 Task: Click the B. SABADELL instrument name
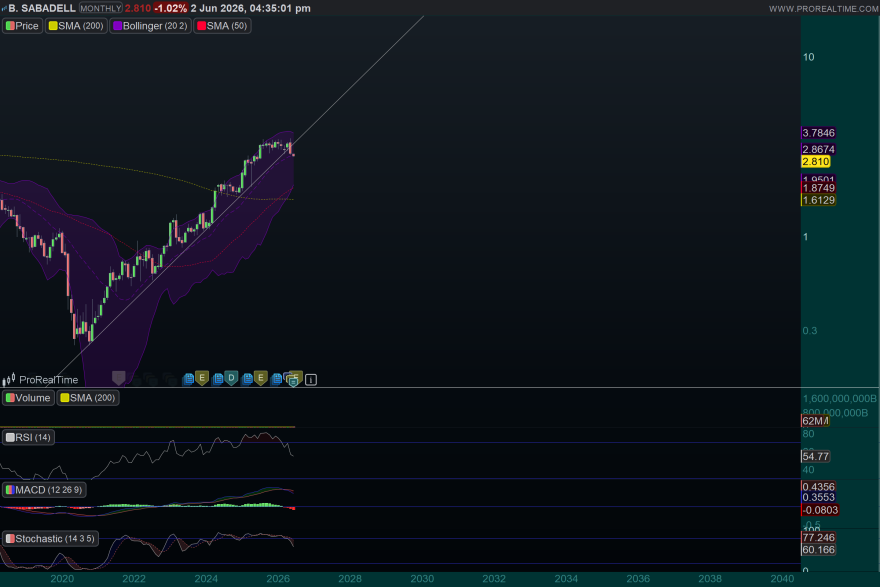(42, 8)
